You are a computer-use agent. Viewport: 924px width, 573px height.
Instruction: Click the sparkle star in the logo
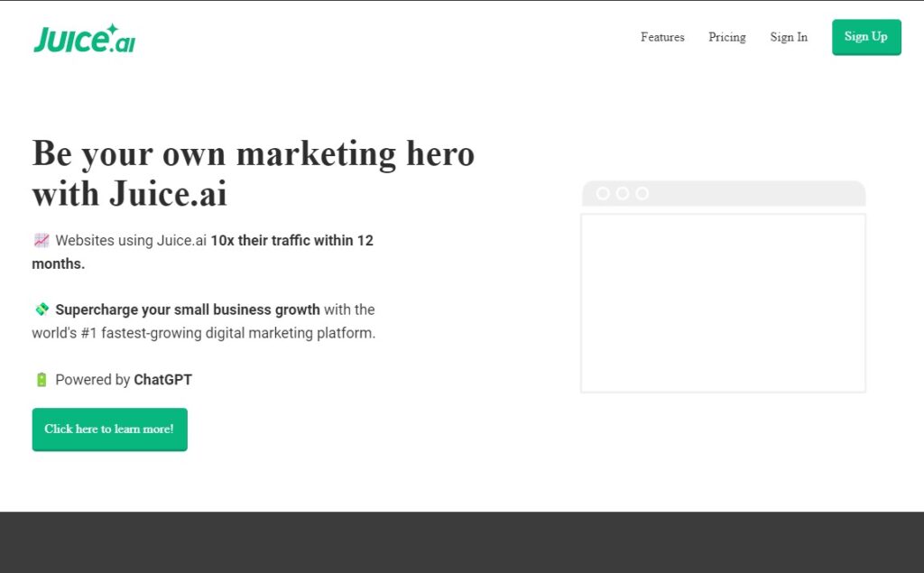point(112,29)
